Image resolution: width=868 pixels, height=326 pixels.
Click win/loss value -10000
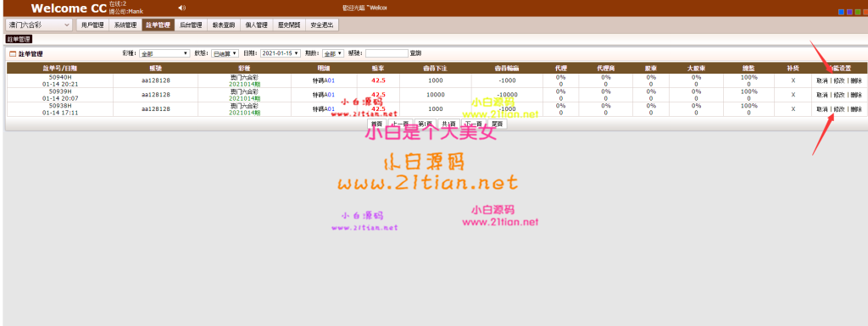[x=506, y=95]
